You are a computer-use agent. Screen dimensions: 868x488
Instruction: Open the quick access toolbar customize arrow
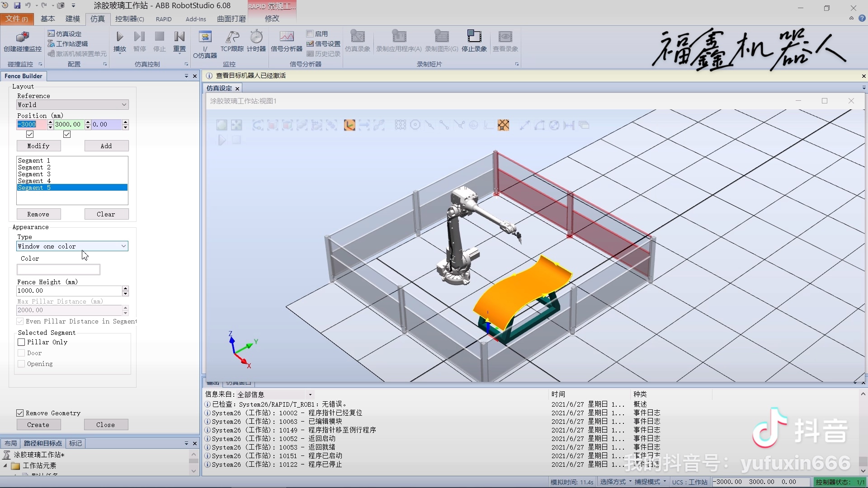point(73,6)
